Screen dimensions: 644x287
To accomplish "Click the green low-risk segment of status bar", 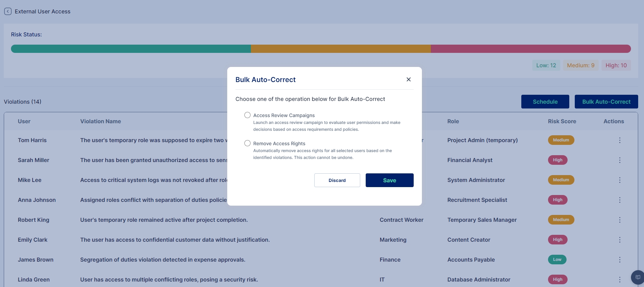I will pyautogui.click(x=131, y=49).
